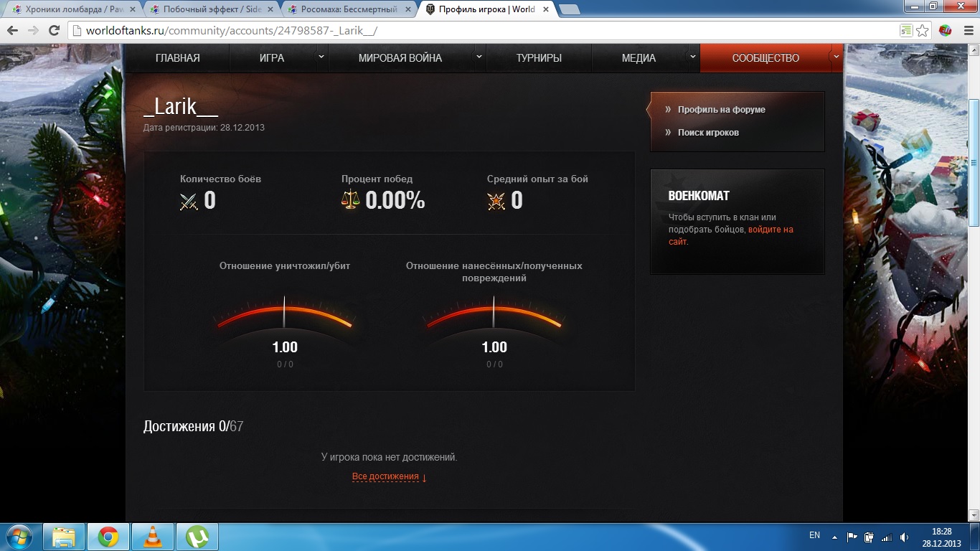The image size is (980, 551).
Task: Click the volume speaker tray icon
Action: (904, 537)
